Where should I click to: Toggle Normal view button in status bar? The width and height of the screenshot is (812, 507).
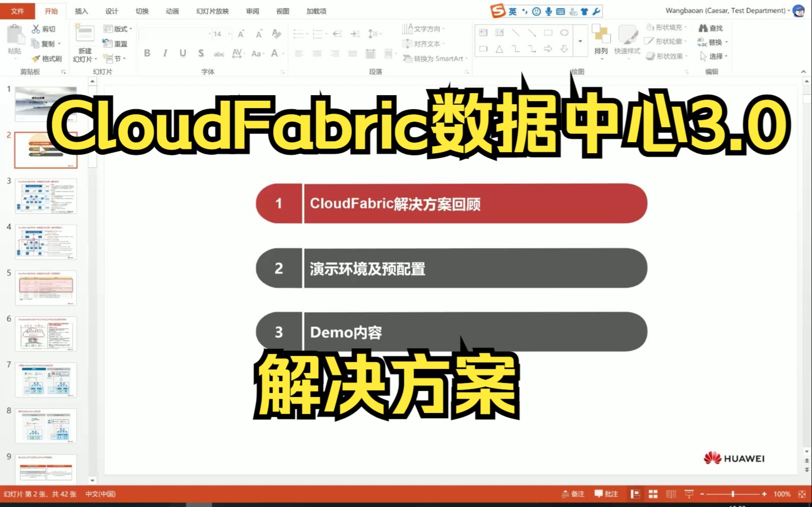635,494
